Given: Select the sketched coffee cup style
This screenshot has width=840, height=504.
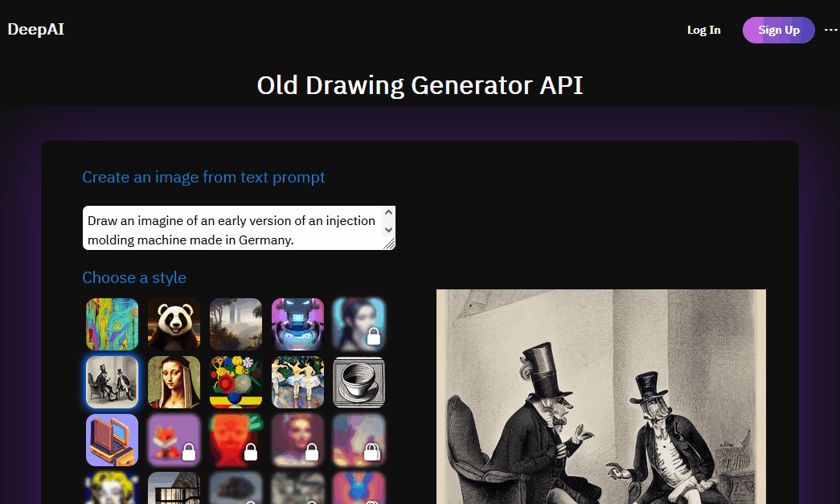Looking at the screenshot, I should click(359, 383).
